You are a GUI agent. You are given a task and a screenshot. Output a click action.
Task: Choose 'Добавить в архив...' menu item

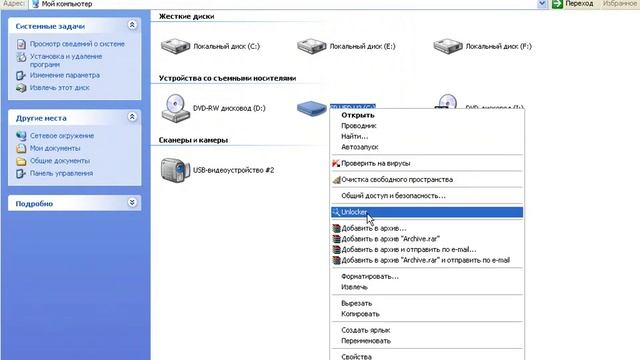(x=427, y=229)
